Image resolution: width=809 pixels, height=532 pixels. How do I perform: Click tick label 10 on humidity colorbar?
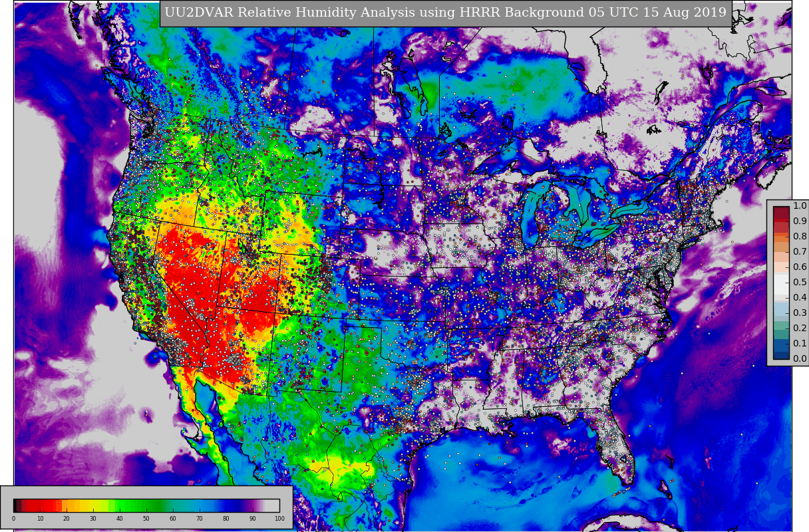(x=40, y=519)
